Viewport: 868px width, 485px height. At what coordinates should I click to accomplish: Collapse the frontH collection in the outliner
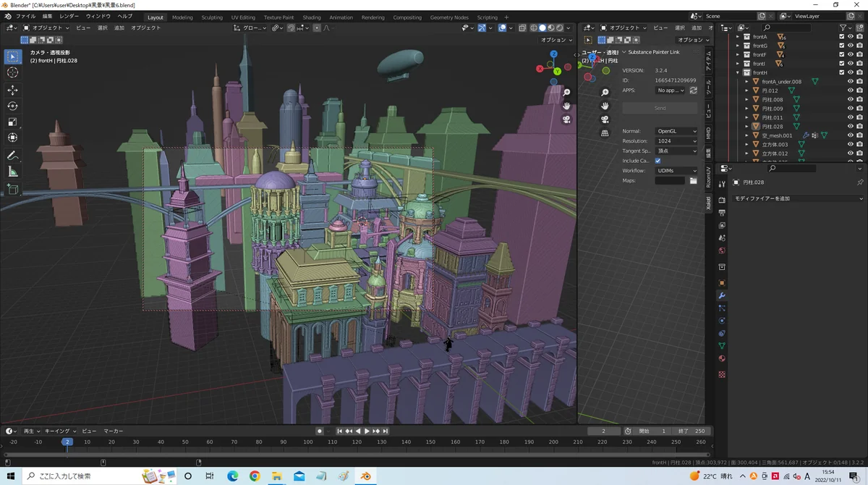(738, 72)
